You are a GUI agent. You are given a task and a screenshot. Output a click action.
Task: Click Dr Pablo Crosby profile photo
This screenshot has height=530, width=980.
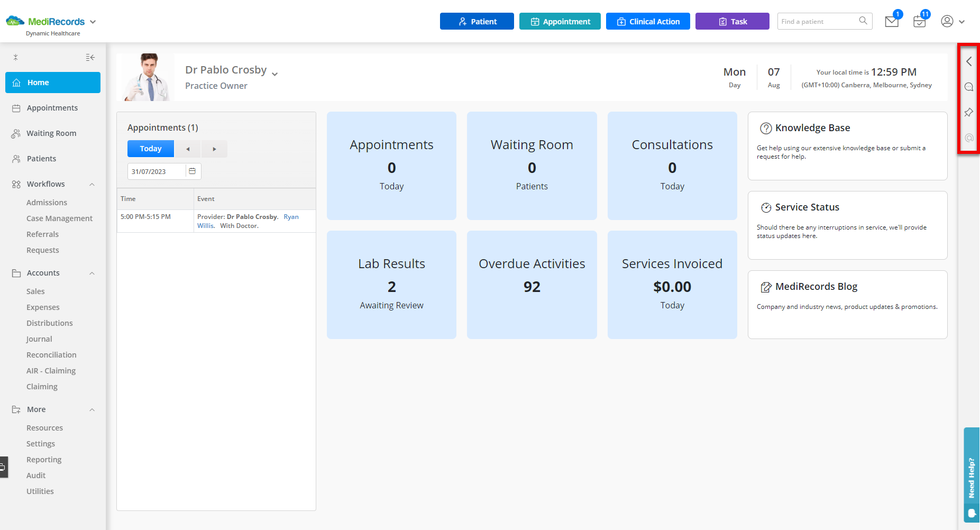(148, 77)
